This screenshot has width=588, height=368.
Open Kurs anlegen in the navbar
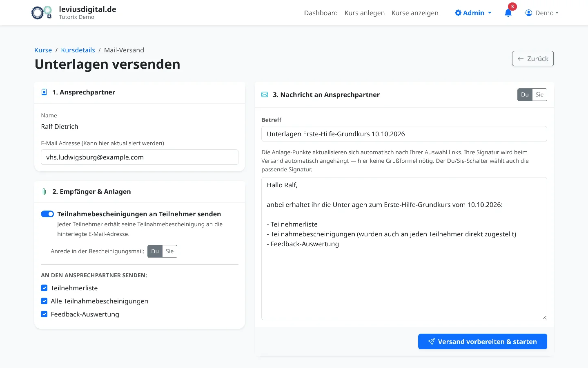point(365,13)
